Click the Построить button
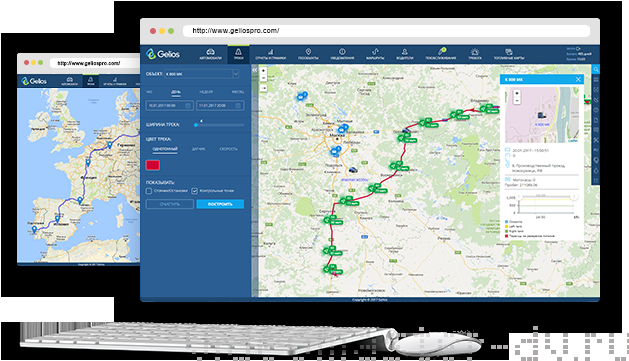The image size is (629, 361). [220, 204]
